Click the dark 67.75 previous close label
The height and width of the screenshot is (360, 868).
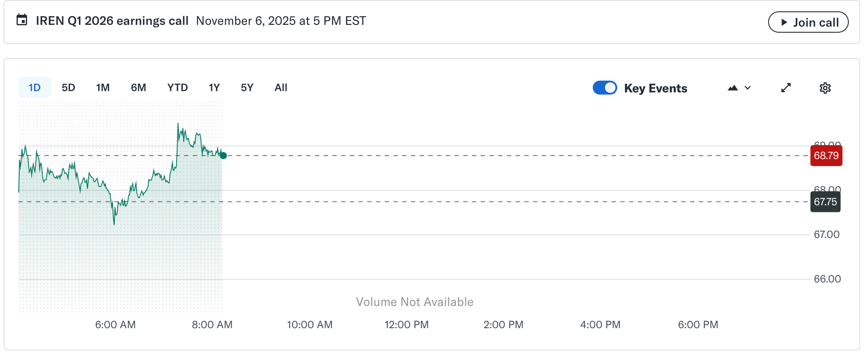click(825, 202)
